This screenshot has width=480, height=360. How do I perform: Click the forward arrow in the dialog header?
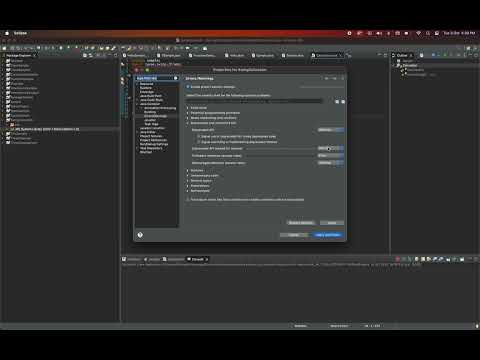click(x=334, y=78)
